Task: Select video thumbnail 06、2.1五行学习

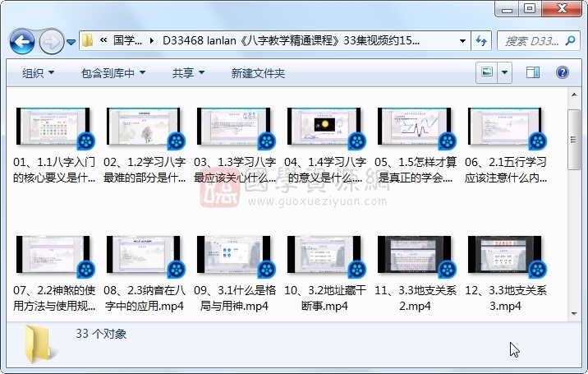Action: coord(506,127)
